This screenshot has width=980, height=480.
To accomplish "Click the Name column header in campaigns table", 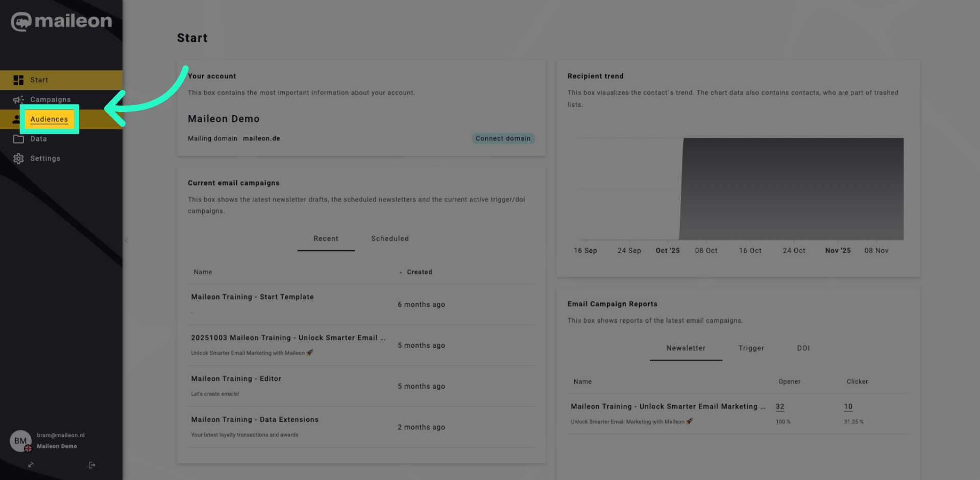I will [x=203, y=272].
